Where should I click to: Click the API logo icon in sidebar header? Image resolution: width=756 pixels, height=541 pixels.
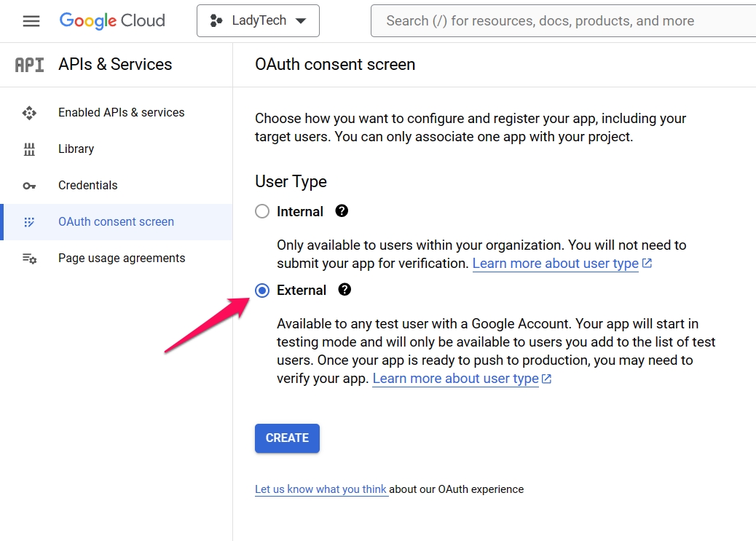[x=29, y=65]
